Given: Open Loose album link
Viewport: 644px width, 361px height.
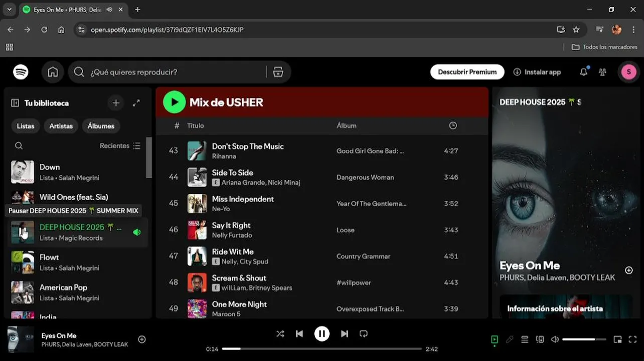Looking at the screenshot, I should click(346, 230).
